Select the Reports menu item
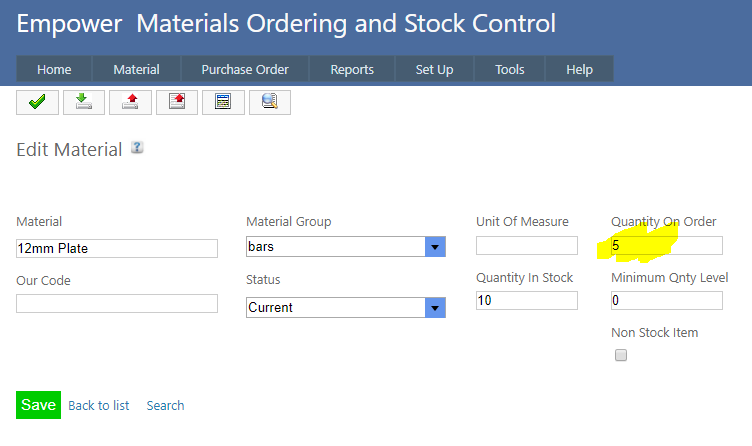This screenshot has height=446, width=752. tap(351, 69)
